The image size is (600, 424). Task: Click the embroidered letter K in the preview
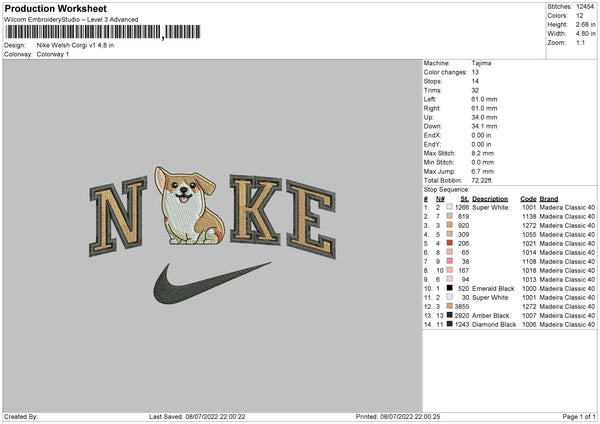256,210
